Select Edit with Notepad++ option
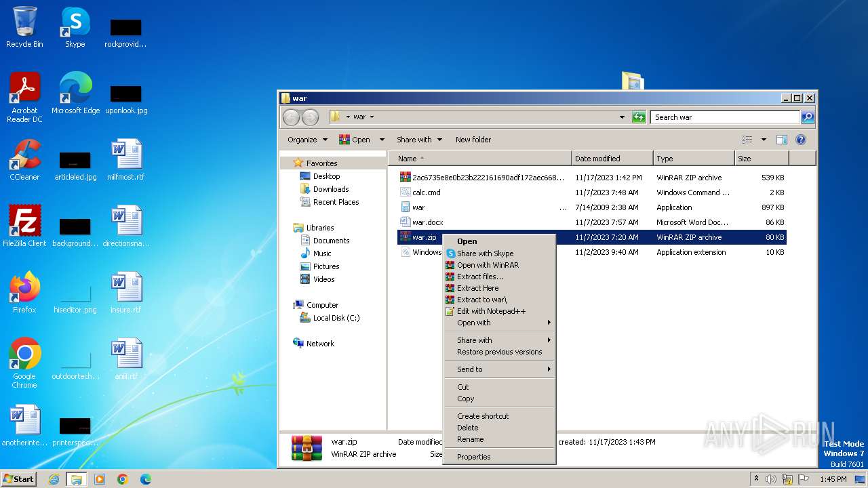The height and width of the screenshot is (488, 868). pos(499,311)
